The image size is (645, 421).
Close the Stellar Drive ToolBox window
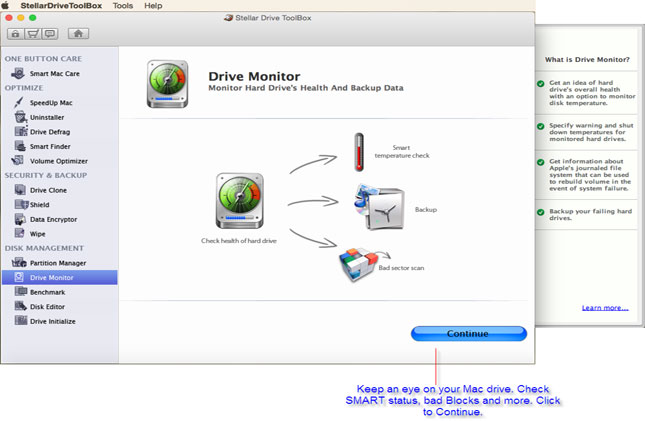tap(9, 18)
